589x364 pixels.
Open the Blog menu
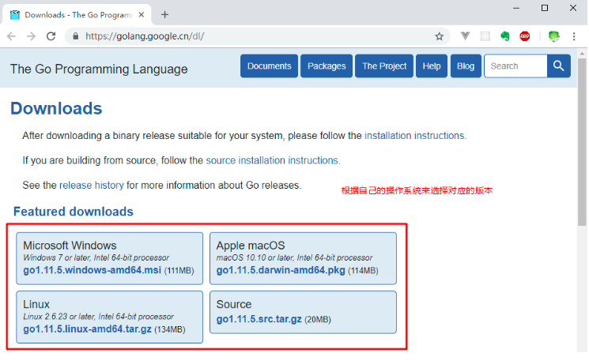coord(466,66)
